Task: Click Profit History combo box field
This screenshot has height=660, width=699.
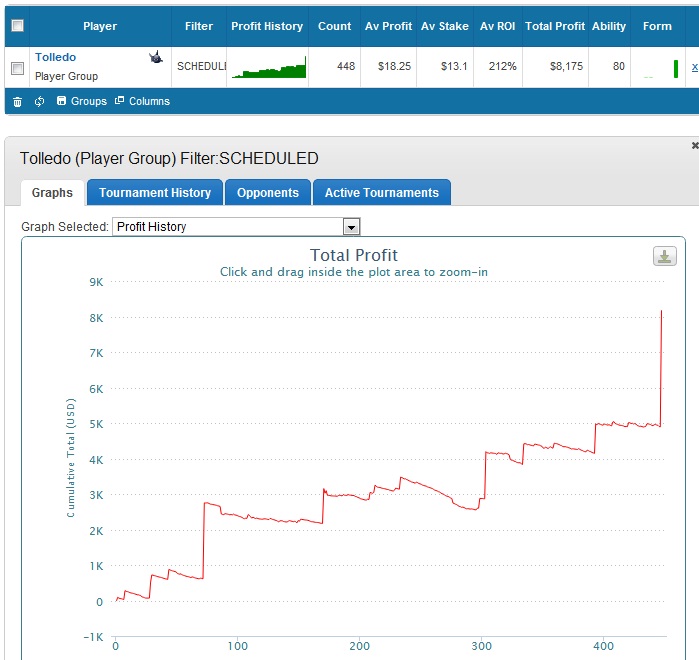Action: (236, 227)
